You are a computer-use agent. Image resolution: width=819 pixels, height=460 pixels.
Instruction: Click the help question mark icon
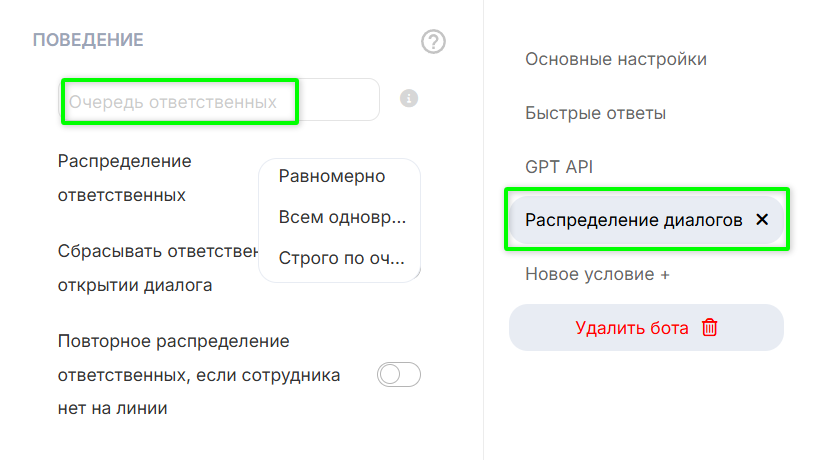pyautogui.click(x=433, y=42)
